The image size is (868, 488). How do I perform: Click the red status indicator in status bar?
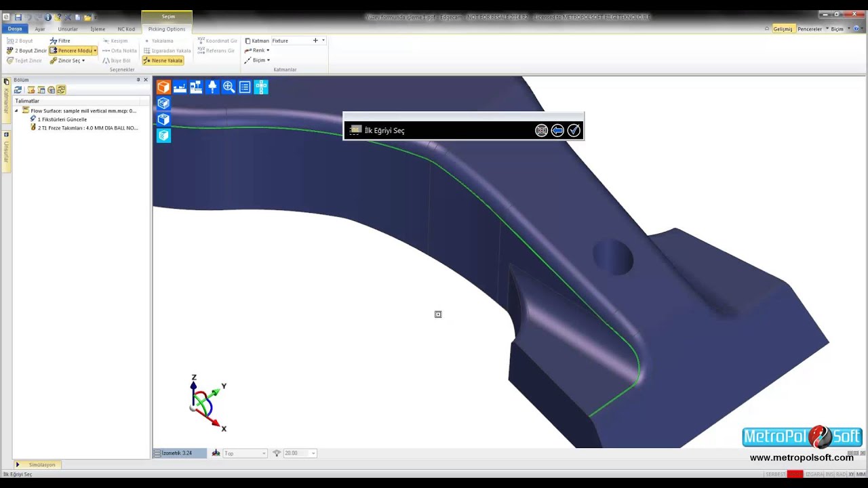[x=795, y=474]
